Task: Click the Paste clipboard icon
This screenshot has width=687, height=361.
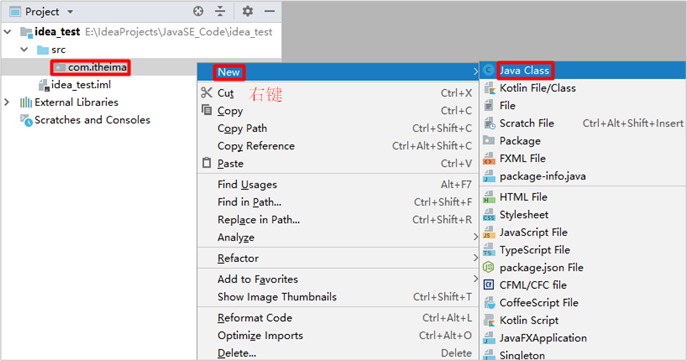Action: click(x=206, y=163)
